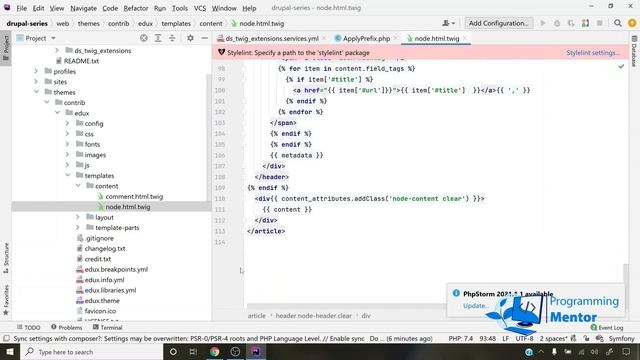The width and height of the screenshot is (640, 360).
Task: Open the Refactor menu
Action: 136,8
